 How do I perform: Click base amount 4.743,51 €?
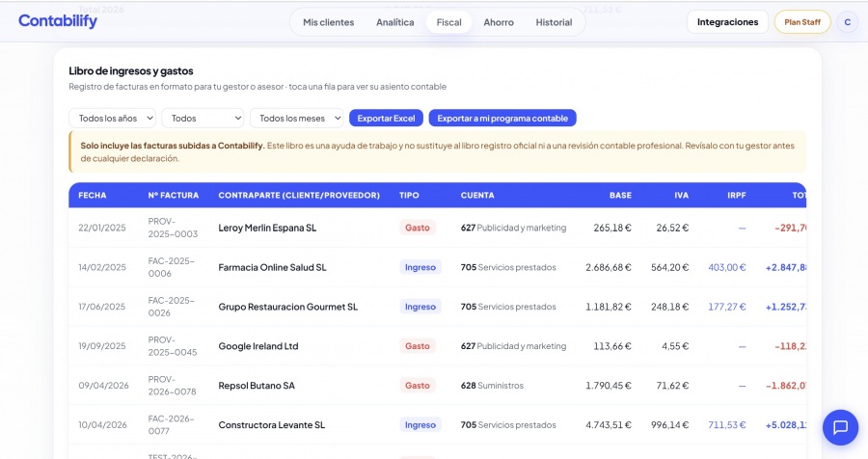(609, 424)
